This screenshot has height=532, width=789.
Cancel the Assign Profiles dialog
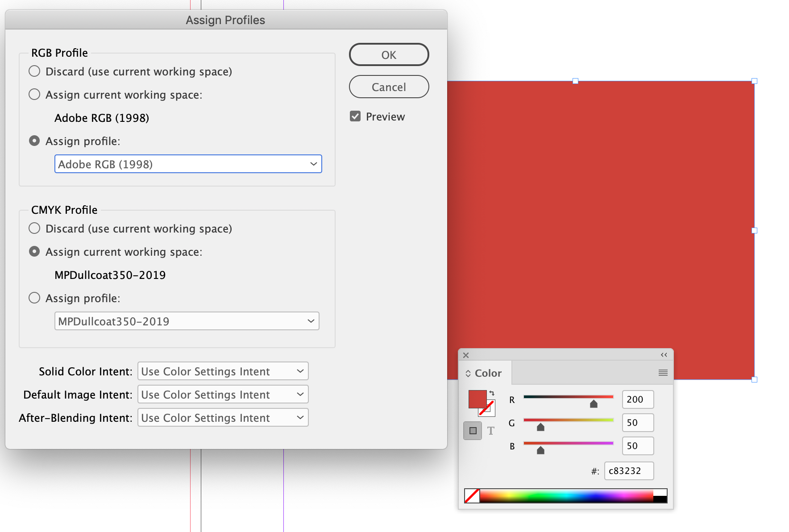click(x=389, y=87)
